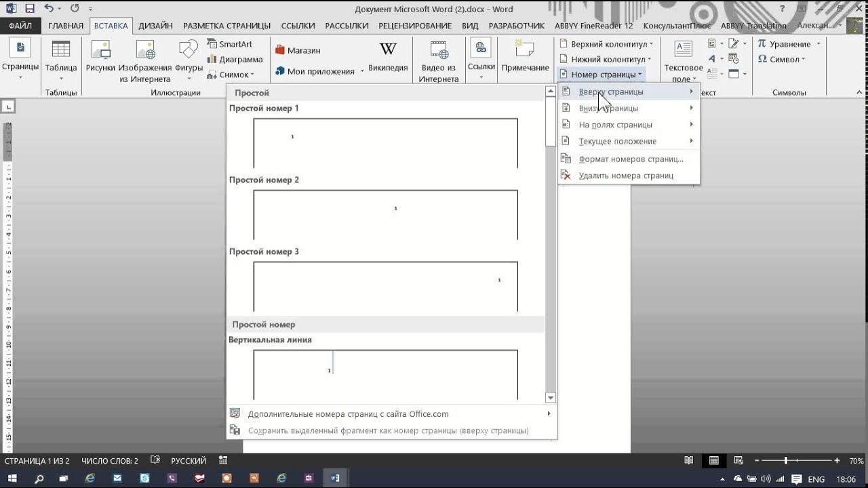This screenshot has width=868, height=488.
Task: Collapse the Номер страницы dropdown
Action: tap(601, 74)
